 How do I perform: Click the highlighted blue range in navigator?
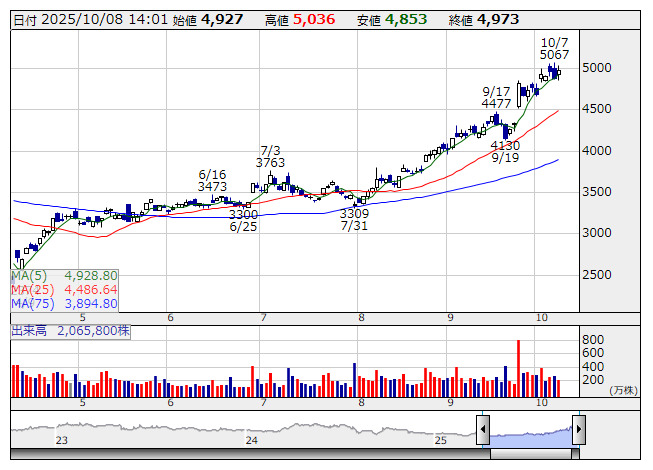(x=531, y=439)
